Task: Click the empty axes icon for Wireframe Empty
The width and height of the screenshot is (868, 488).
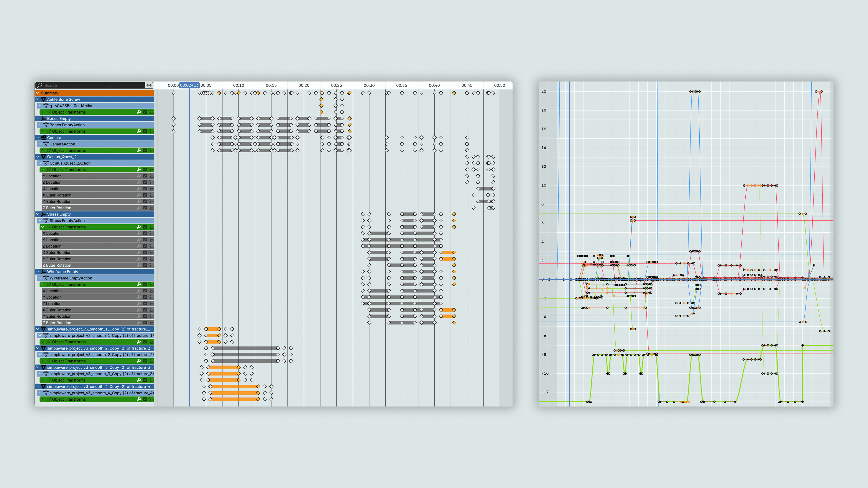Action: tap(43, 272)
